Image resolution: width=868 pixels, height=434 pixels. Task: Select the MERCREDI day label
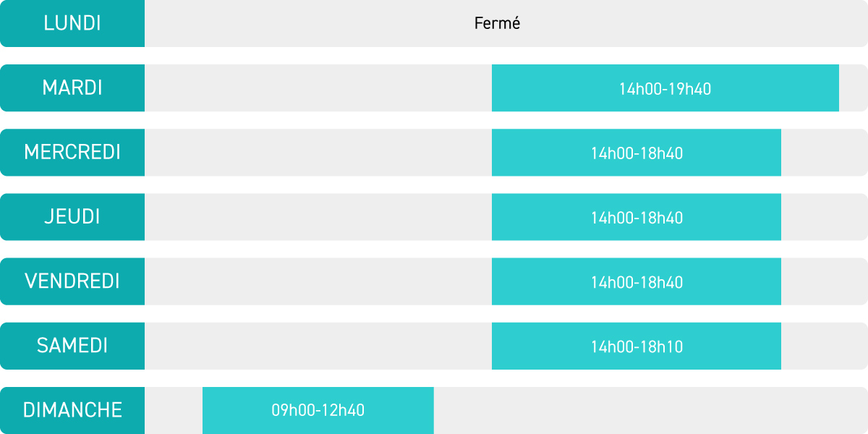tap(72, 152)
